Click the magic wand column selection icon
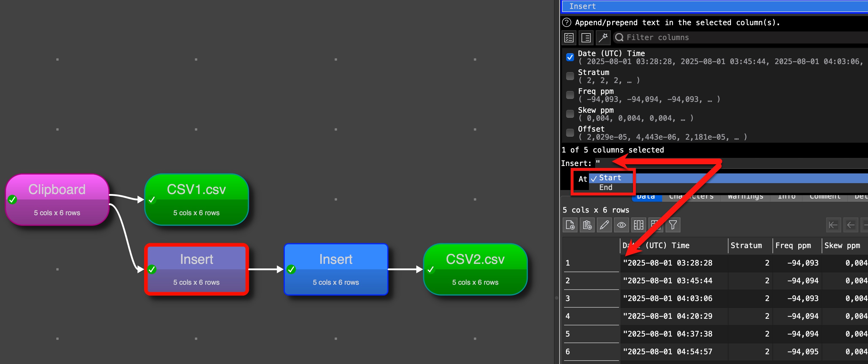Image resolution: width=868 pixels, height=364 pixels. (603, 37)
